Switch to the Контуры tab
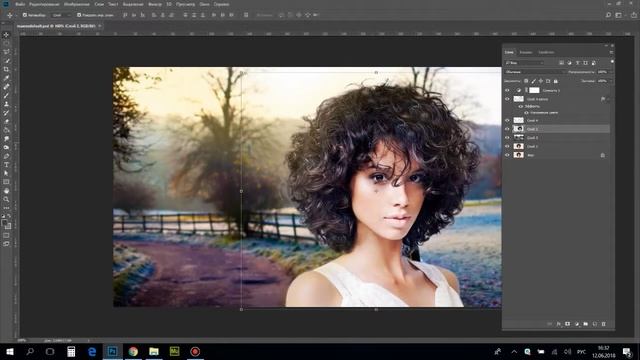 546,52
